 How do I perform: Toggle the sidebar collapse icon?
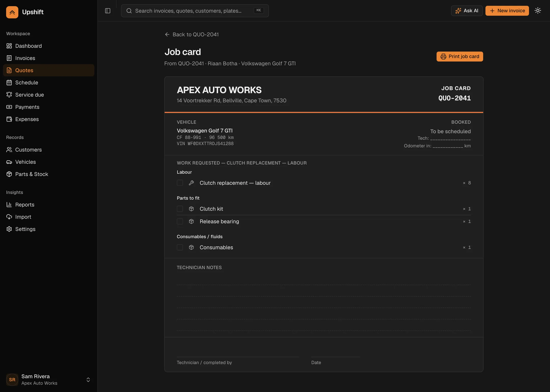108,11
